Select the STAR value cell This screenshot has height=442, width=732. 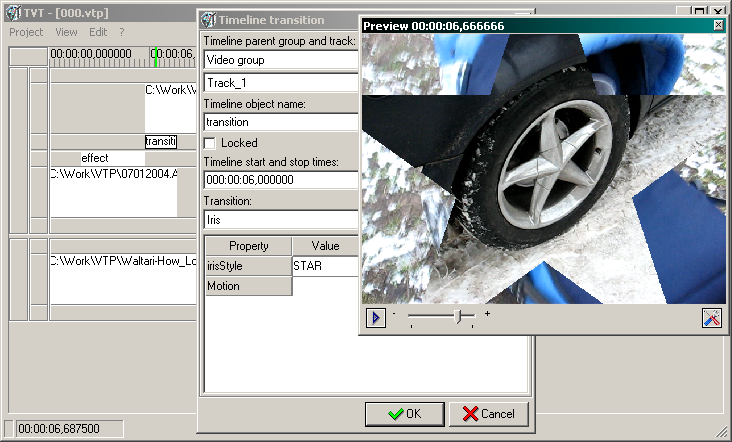tap(325, 266)
